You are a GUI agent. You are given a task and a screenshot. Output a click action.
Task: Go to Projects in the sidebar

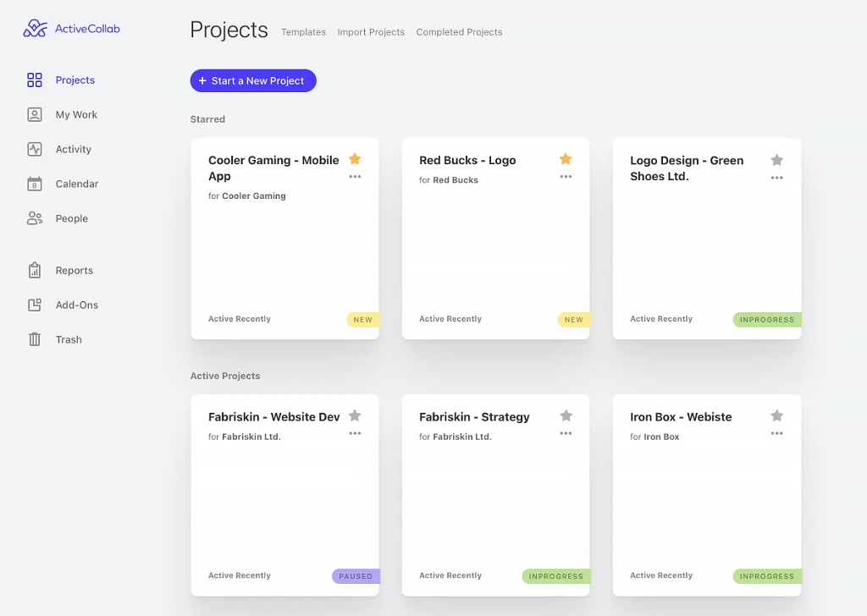75,80
